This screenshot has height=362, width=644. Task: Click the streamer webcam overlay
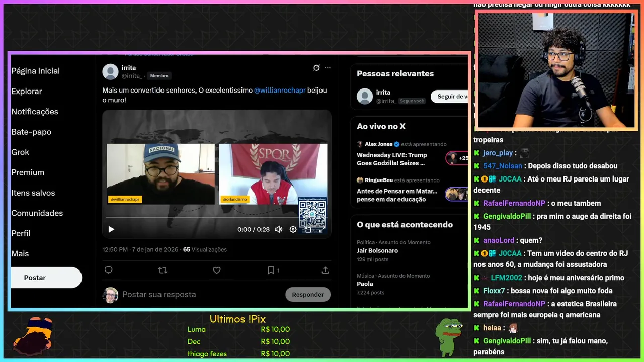point(555,70)
